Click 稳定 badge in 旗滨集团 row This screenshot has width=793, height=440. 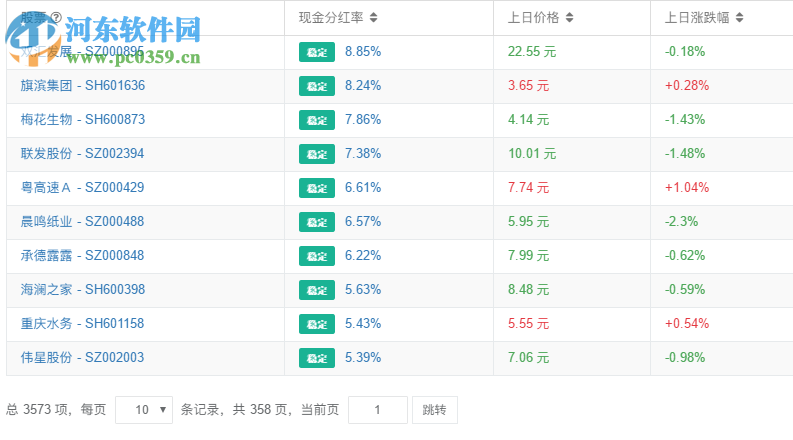[317, 86]
